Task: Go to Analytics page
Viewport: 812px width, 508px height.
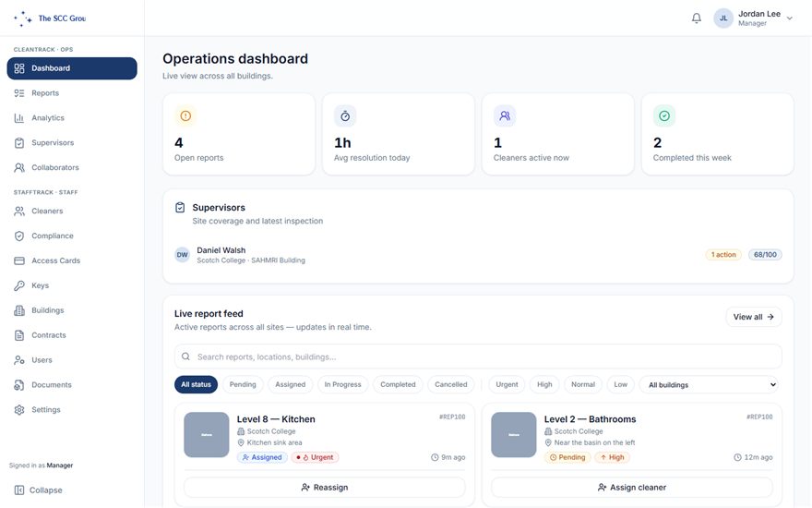Action: (x=72, y=118)
